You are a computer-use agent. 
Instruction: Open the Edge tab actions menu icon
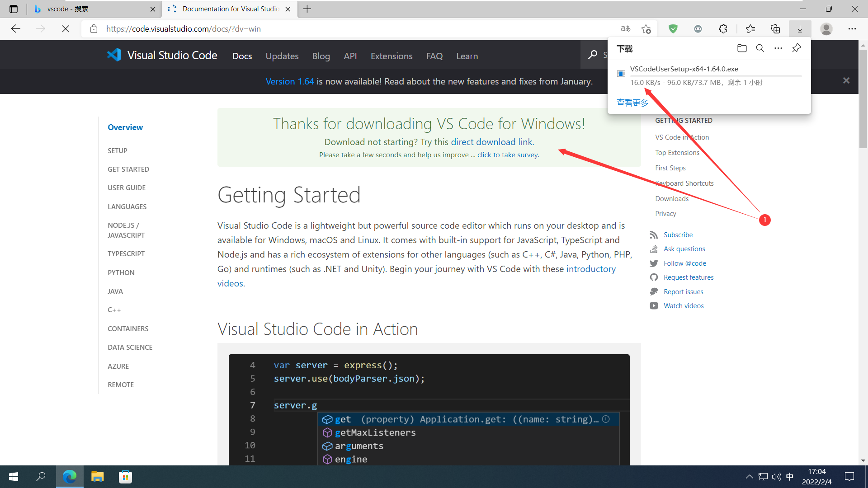(x=14, y=9)
